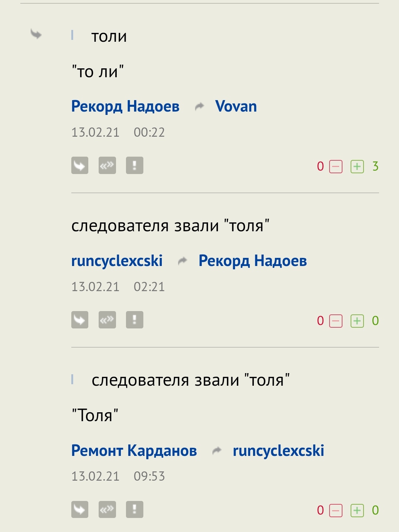Quote Ремонт Карданов's comment
The width and height of the screenshot is (399, 532).
107,509
